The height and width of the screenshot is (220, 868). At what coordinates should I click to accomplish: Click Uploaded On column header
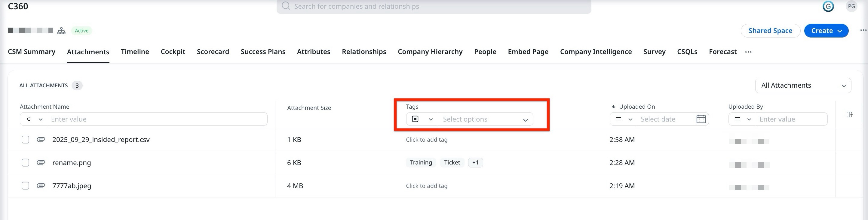pos(637,107)
